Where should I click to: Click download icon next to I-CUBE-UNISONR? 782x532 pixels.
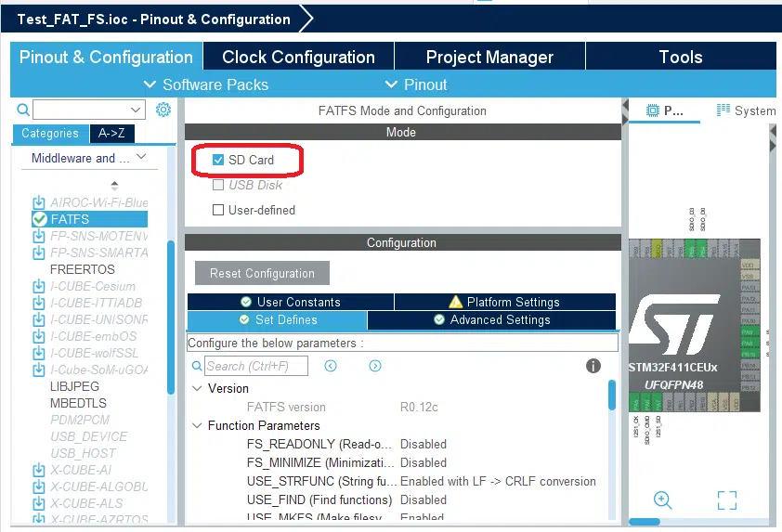[38, 319]
